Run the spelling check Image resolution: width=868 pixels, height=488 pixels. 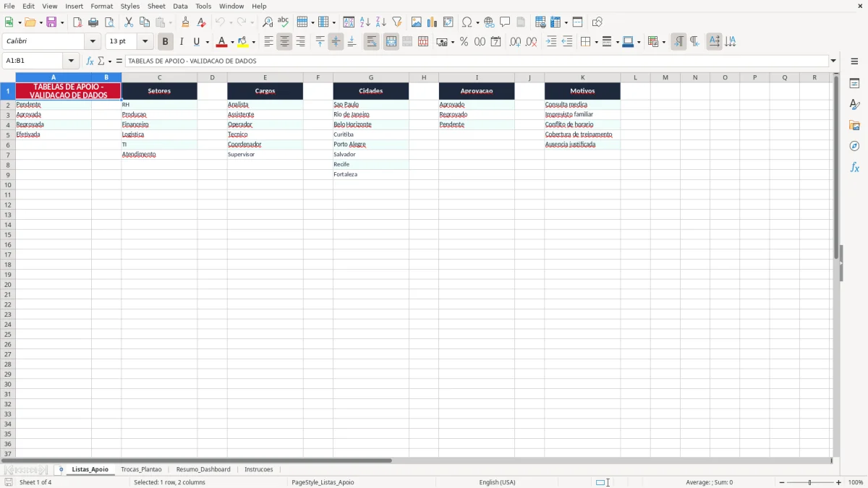[284, 22]
